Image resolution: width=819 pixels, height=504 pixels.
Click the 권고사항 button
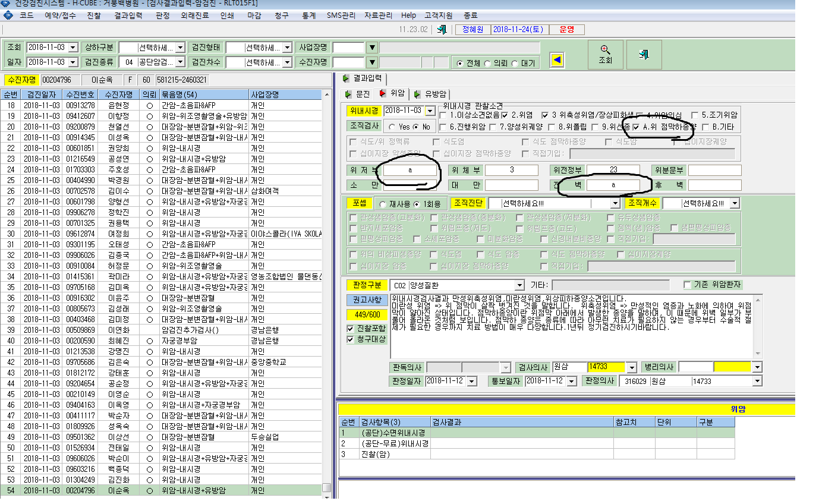(x=366, y=300)
